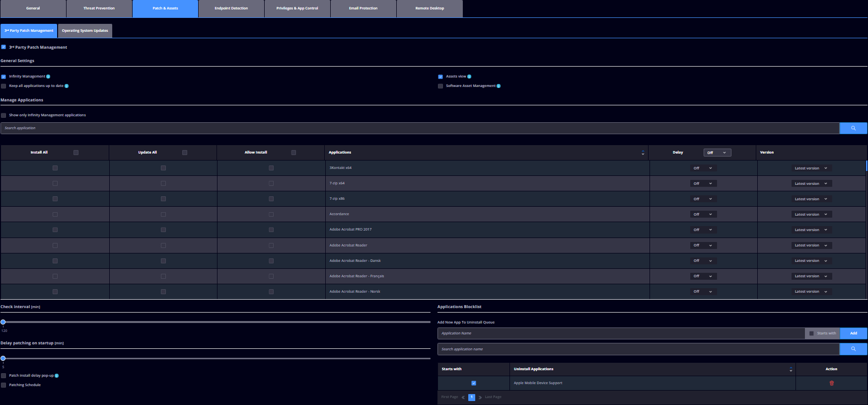Open the Remote Desktop tab

point(430,8)
